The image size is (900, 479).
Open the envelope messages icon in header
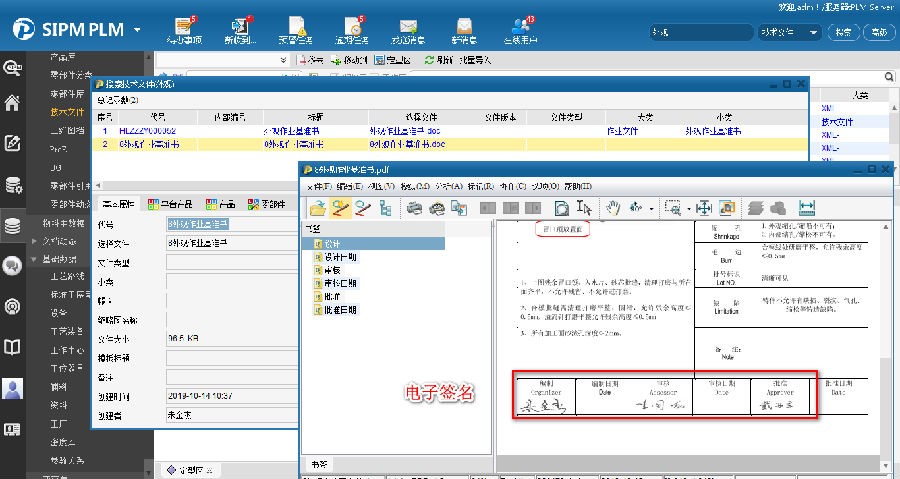[407, 27]
